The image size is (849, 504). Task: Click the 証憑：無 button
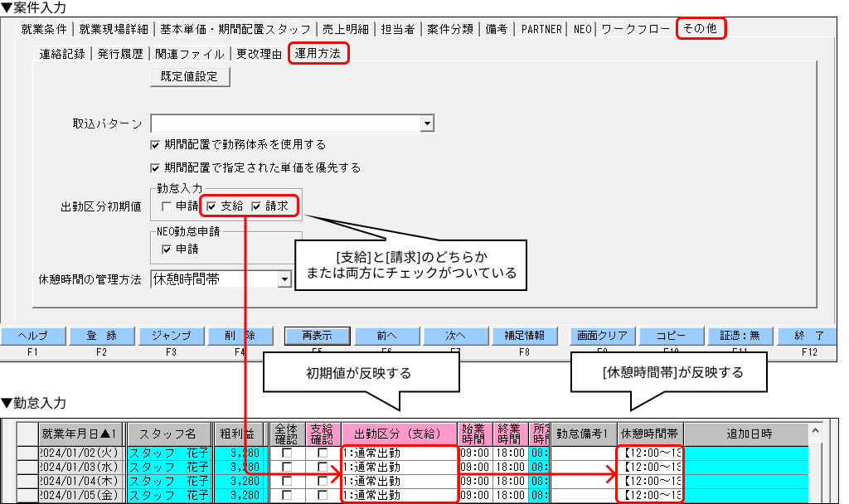click(x=740, y=336)
